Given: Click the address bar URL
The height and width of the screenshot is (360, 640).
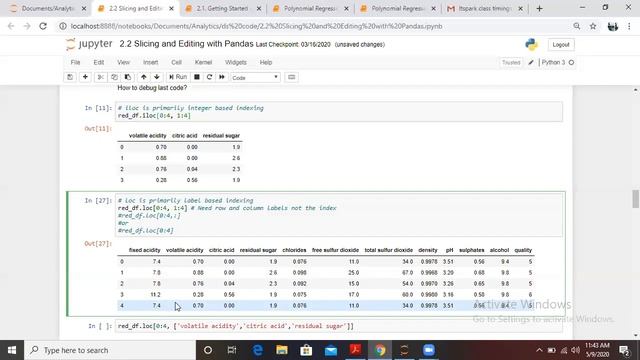Looking at the screenshot, I should [256, 26].
